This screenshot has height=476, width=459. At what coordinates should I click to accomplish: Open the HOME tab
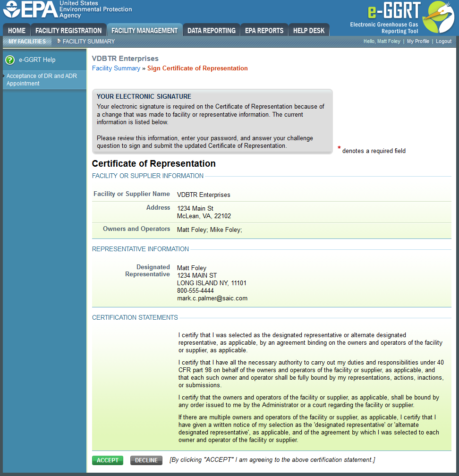(x=17, y=30)
